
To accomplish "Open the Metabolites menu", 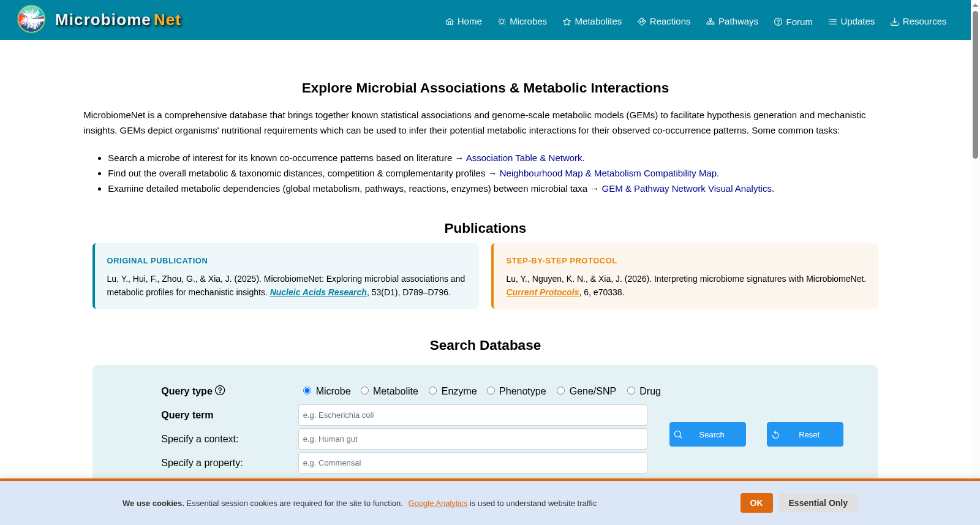I will (592, 21).
